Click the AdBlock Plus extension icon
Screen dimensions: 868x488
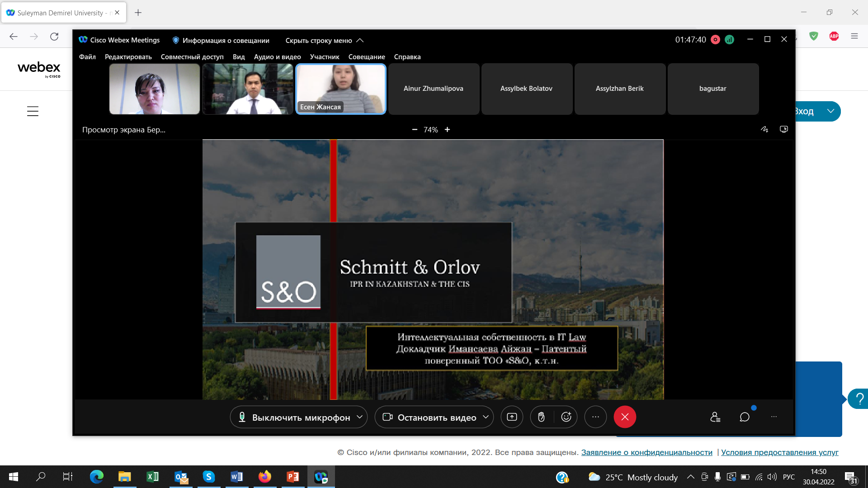click(x=834, y=36)
